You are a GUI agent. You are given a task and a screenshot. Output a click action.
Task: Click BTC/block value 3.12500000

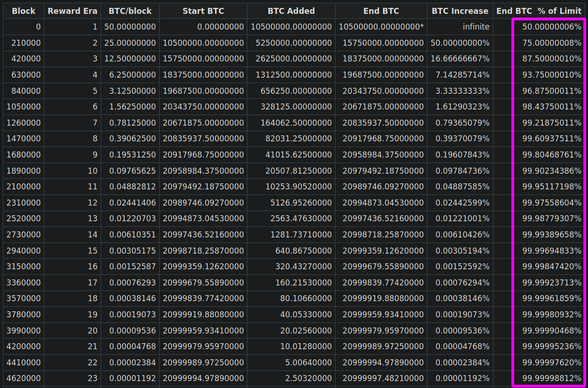point(130,91)
